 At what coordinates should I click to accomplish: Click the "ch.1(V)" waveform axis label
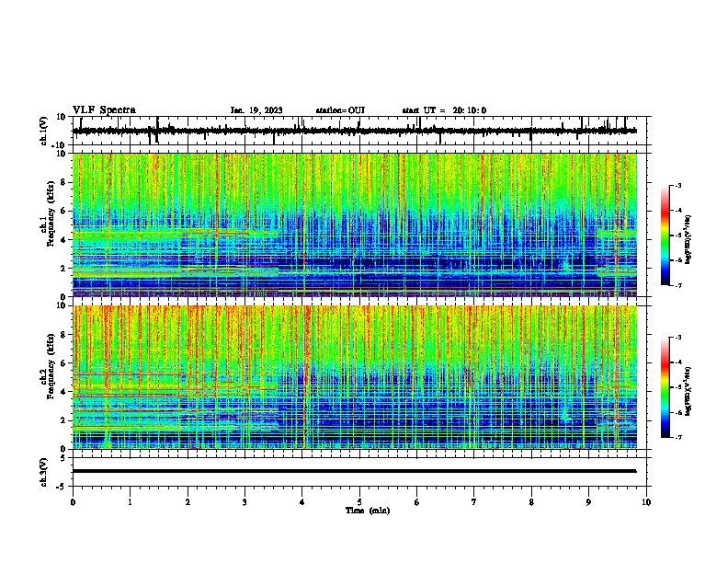44,131
